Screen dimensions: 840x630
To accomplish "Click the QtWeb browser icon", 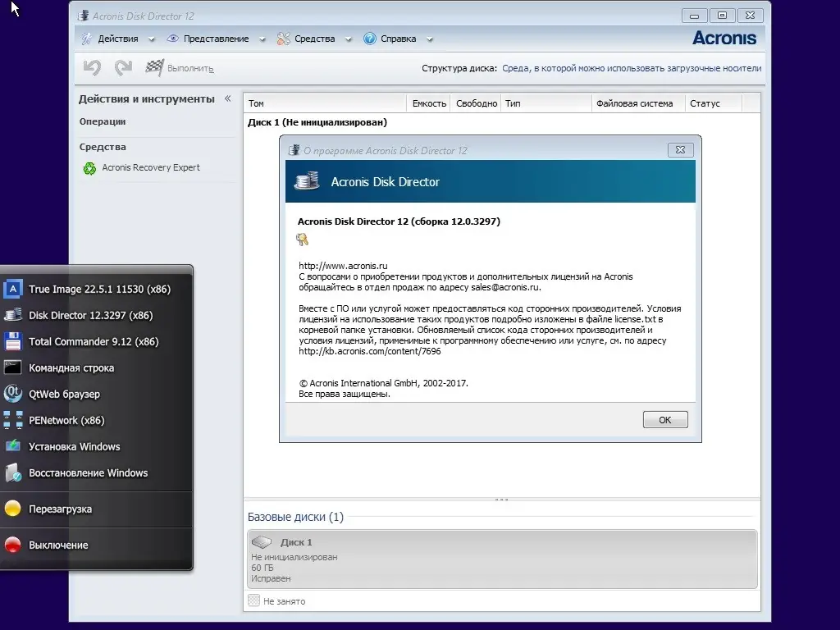I will [x=13, y=394].
